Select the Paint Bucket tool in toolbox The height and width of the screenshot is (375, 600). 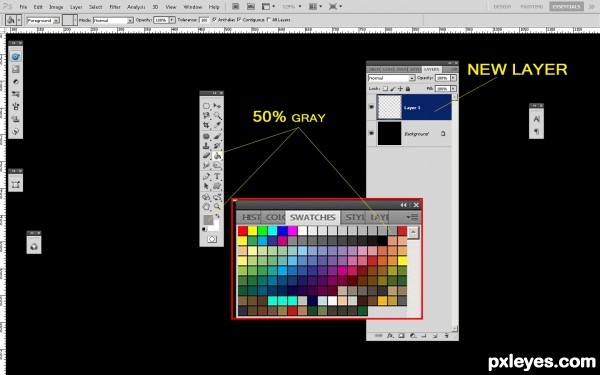pyautogui.click(x=217, y=156)
